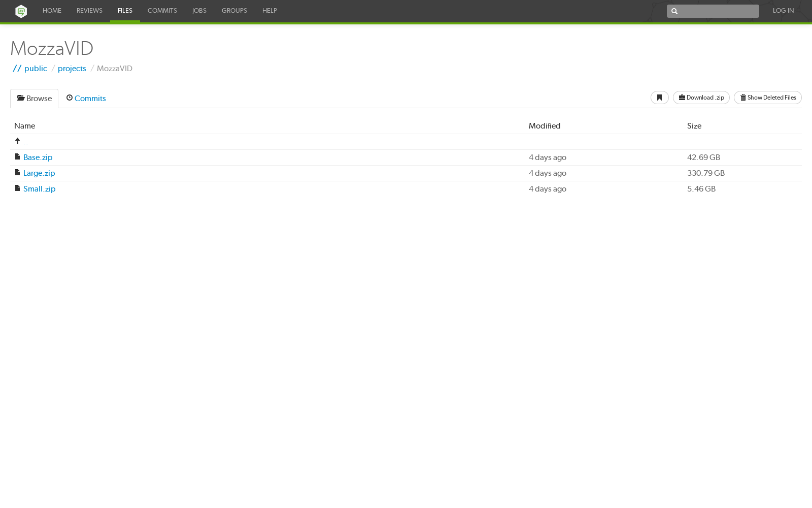812x508 pixels.
Task: Click the double-slash root breadcrumb
Action: click(x=17, y=69)
